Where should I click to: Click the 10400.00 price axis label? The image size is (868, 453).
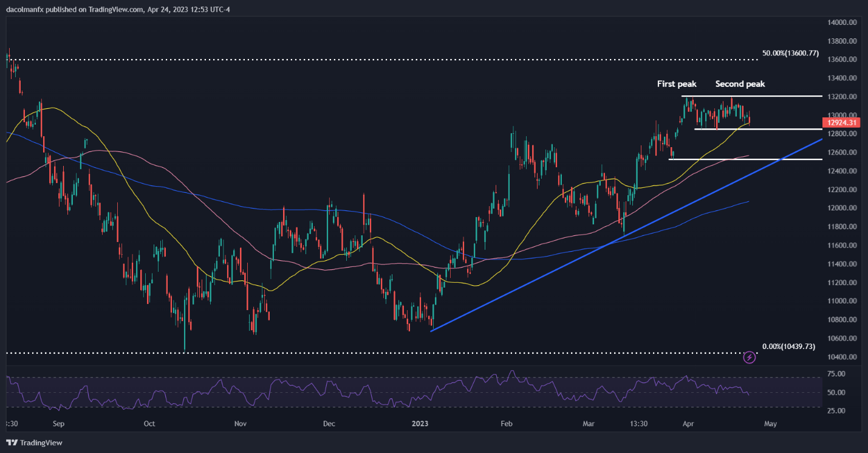pyautogui.click(x=842, y=357)
